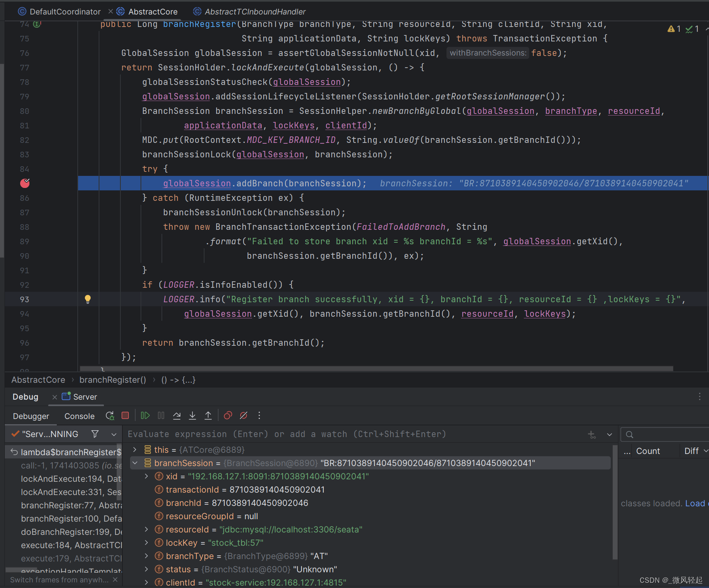This screenshot has width=709, height=588.
Task: Expand the evaluate expression history dropdown
Action: (x=610, y=435)
